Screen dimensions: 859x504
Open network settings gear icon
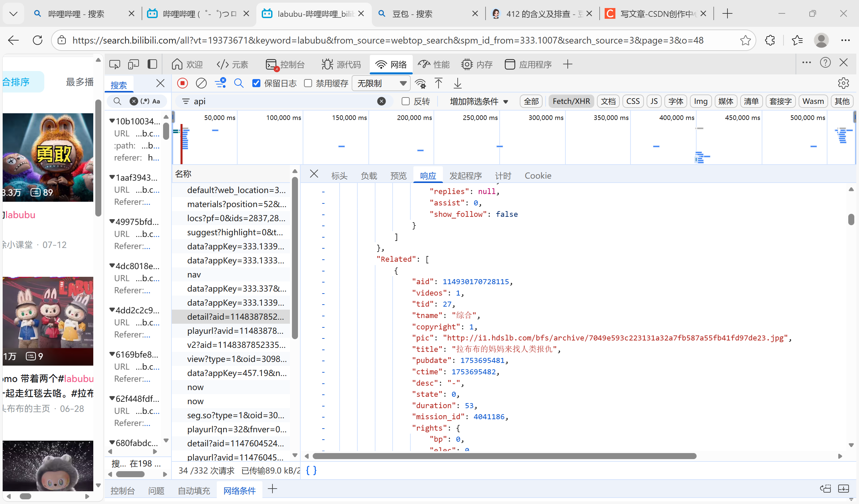pyautogui.click(x=843, y=83)
